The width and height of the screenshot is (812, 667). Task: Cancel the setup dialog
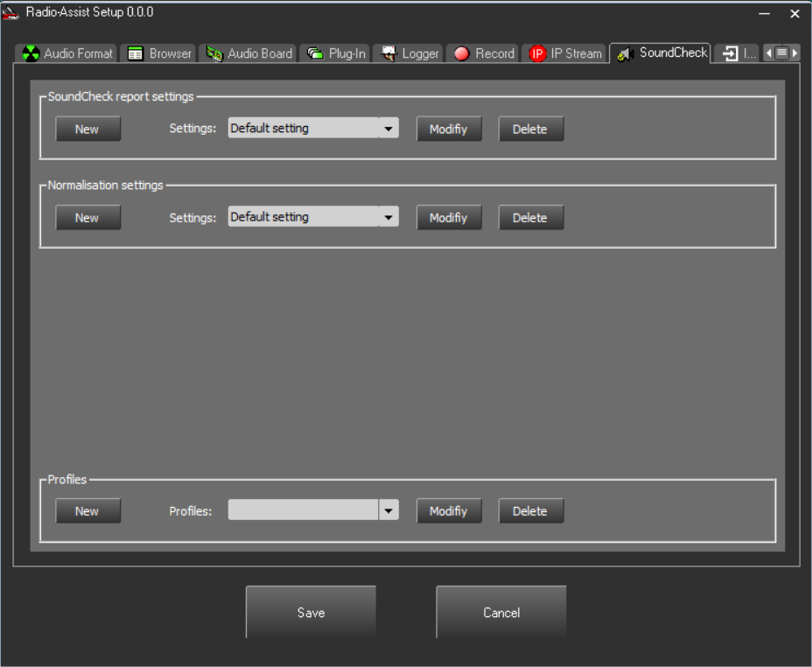tap(501, 612)
